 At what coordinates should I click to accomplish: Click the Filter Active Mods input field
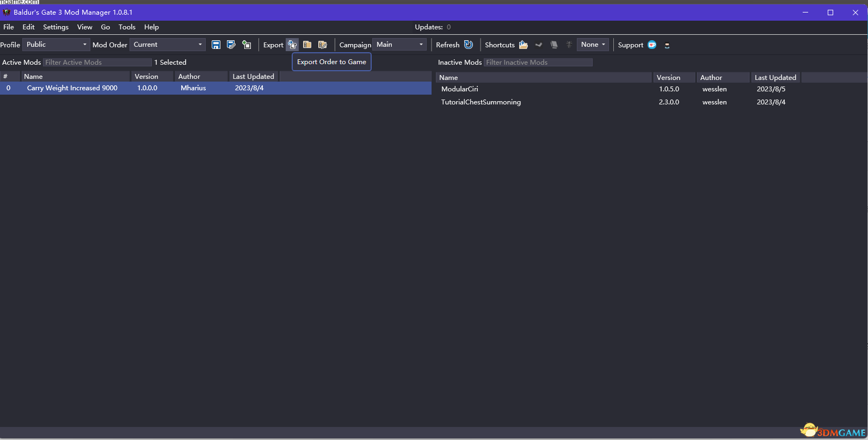[x=97, y=63]
